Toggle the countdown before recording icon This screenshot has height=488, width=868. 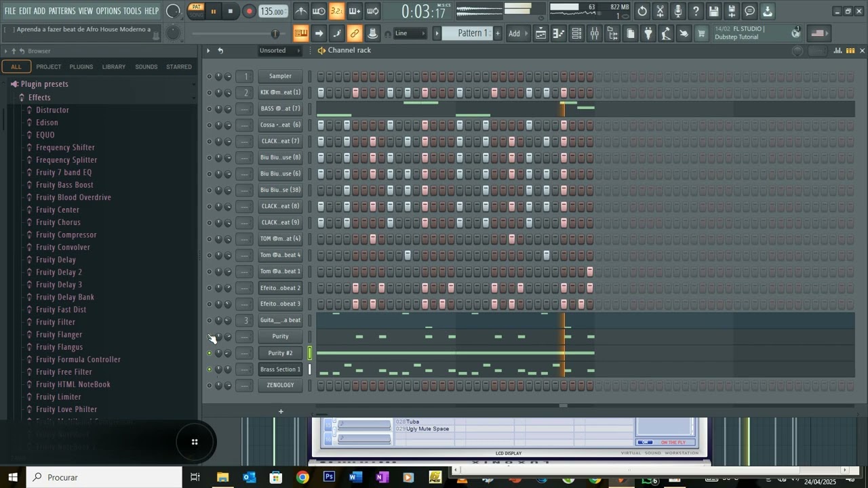pyautogui.click(x=336, y=12)
